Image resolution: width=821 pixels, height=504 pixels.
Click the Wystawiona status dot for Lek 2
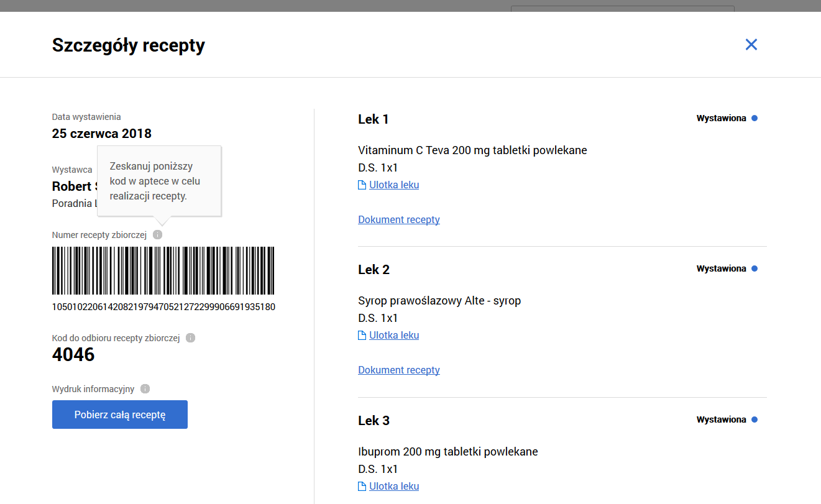point(754,269)
